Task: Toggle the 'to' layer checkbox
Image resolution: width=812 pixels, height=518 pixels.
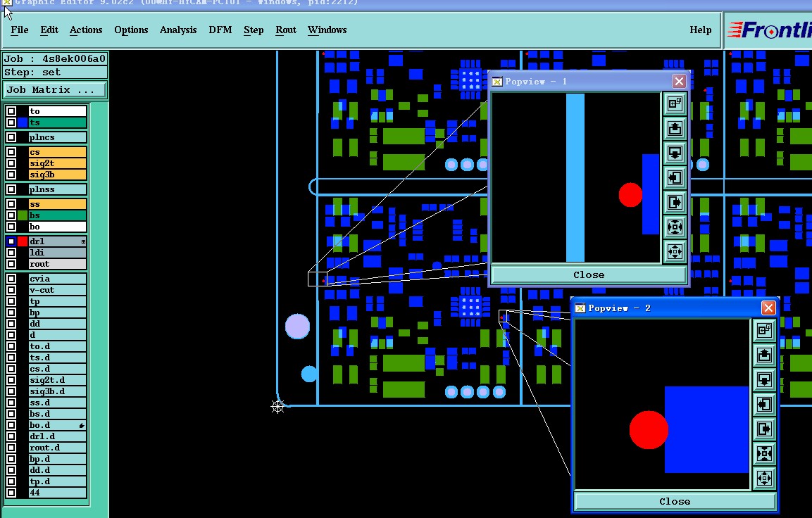Action: (11, 111)
